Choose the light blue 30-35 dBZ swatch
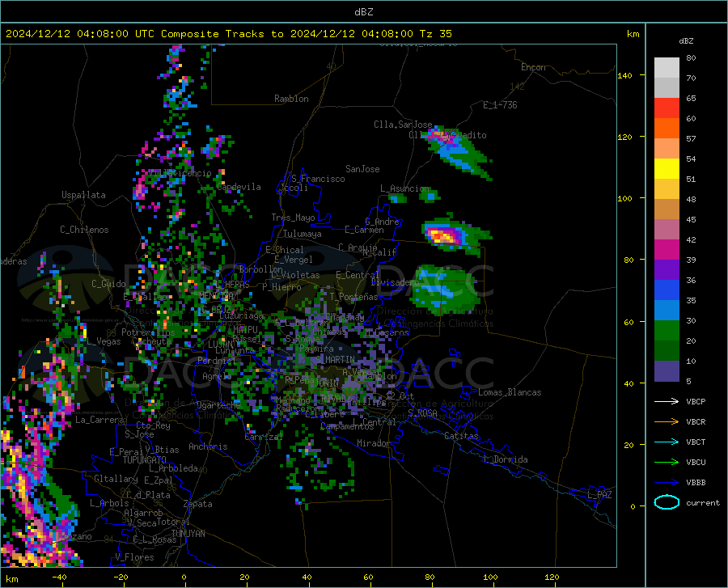This screenshot has width=728, height=588. tap(667, 311)
